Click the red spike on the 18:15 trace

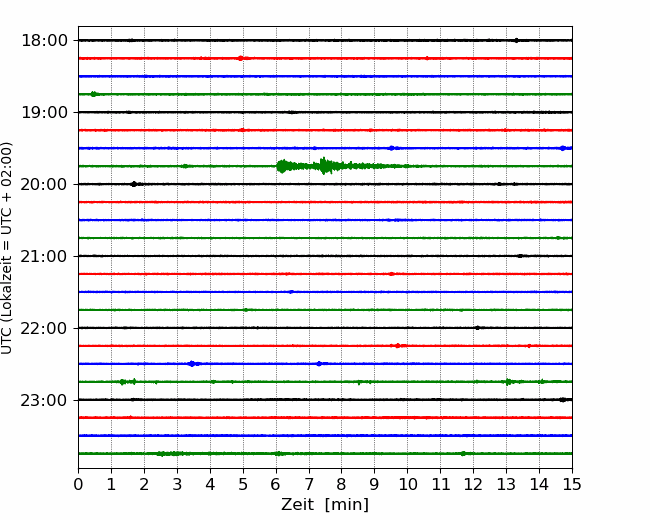[x=241, y=58]
